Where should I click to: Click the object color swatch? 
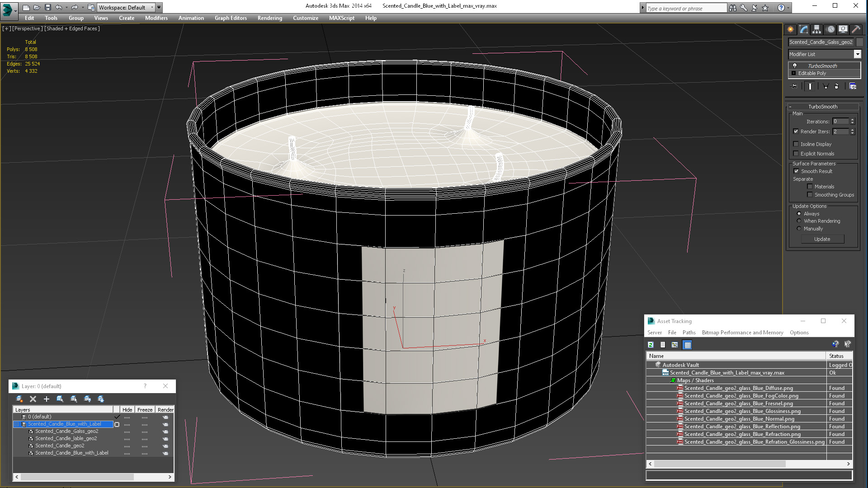(859, 42)
